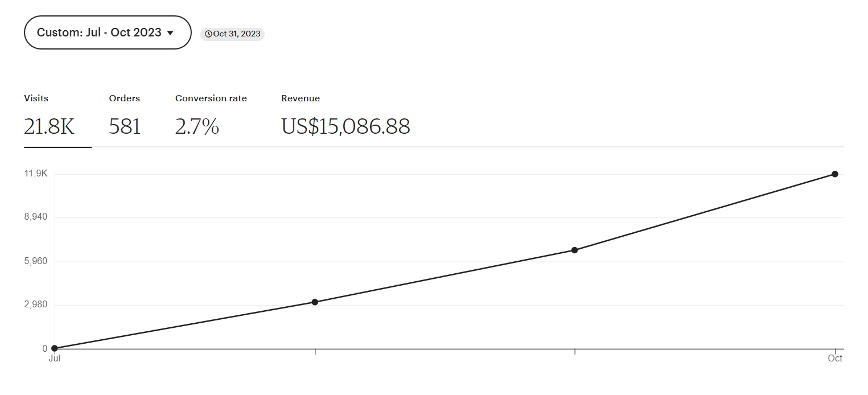Image resolution: width=868 pixels, height=395 pixels.
Task: Click the Oct label on x-axis
Action: (x=835, y=359)
